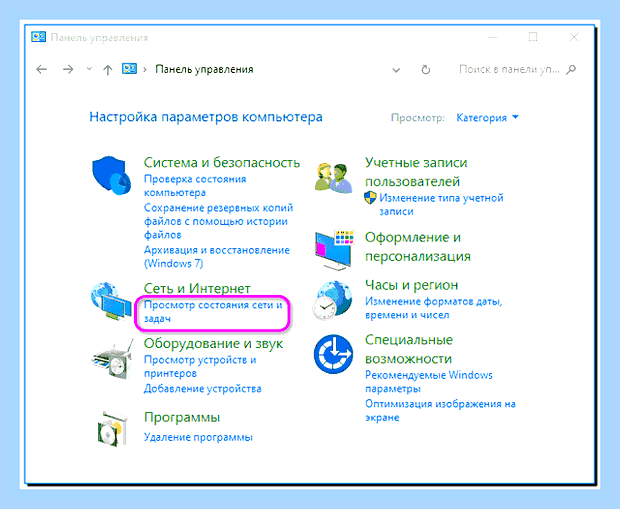Click the System and Security shield icon
620x509 pixels.
tap(112, 176)
